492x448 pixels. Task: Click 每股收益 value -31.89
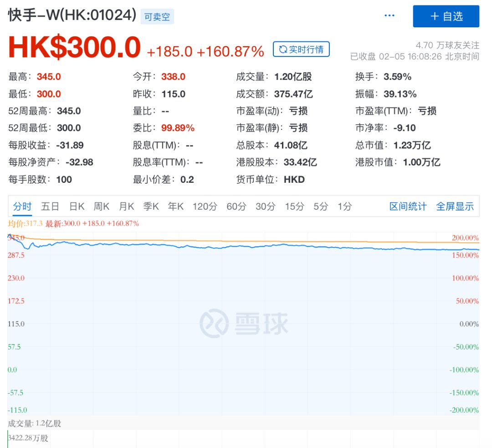coord(70,145)
